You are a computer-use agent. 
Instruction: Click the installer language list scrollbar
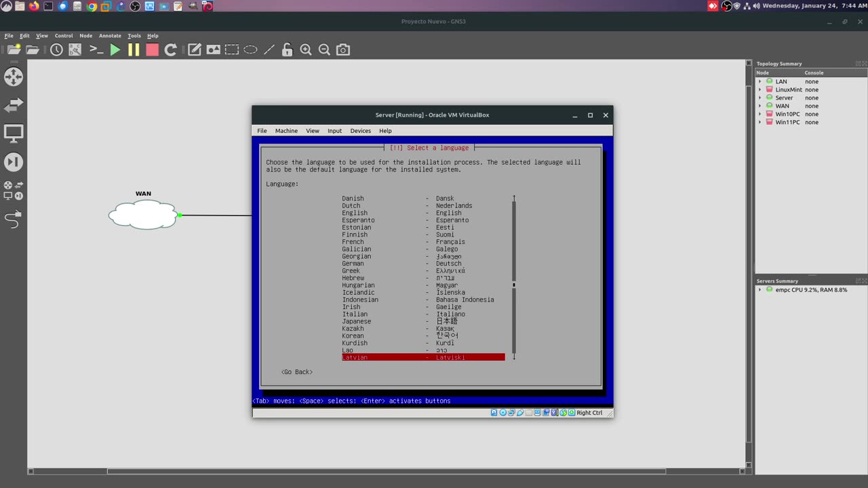tap(514, 277)
